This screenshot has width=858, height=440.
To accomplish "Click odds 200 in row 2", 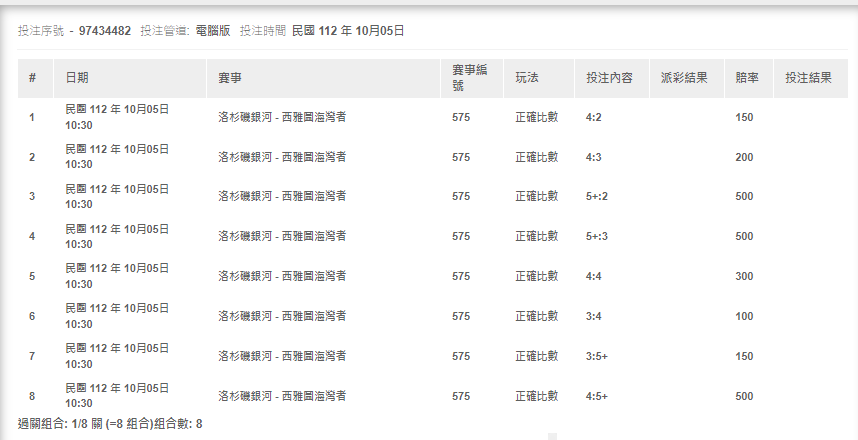I will pyautogui.click(x=744, y=157).
